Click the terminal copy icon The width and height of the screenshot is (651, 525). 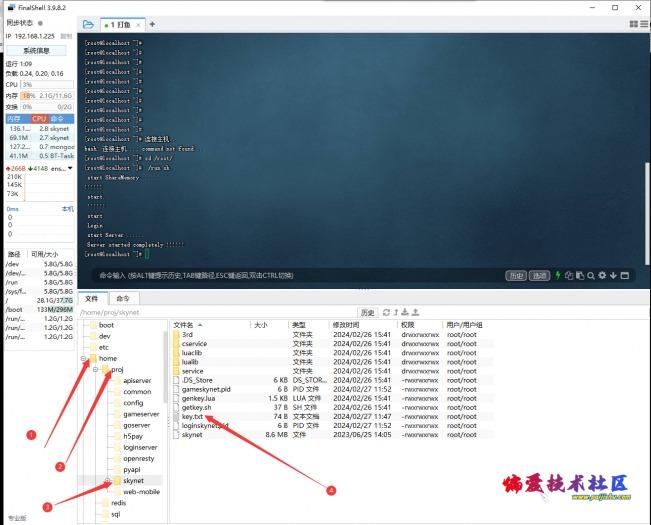point(569,275)
